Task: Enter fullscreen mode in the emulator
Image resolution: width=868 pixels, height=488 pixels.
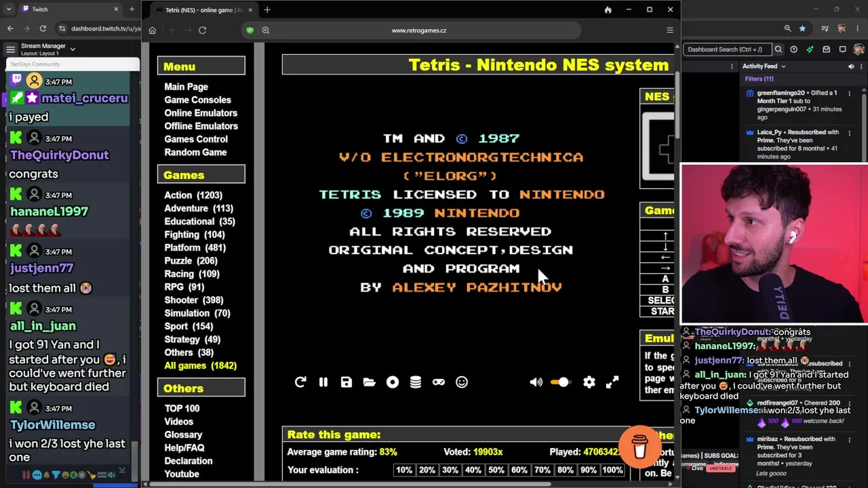Action: [612, 382]
